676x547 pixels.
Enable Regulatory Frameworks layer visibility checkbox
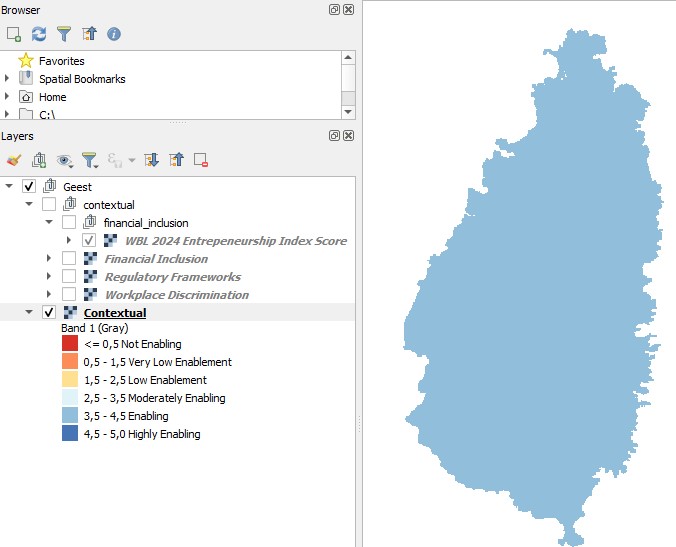click(x=69, y=276)
